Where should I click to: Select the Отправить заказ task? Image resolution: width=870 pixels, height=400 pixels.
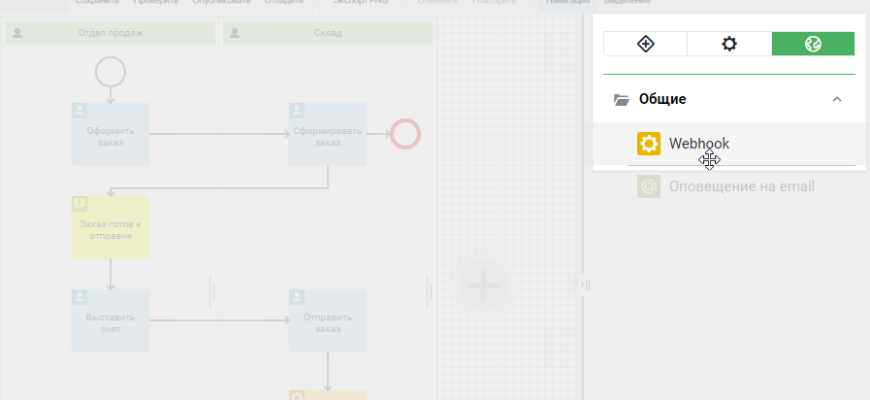click(x=327, y=320)
